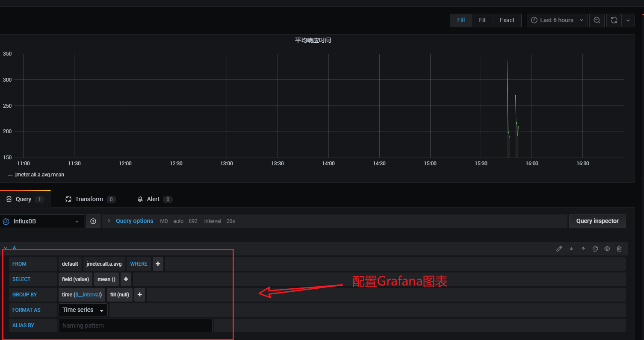
Task: Open the Last 6 hours time picker
Action: coord(557,20)
